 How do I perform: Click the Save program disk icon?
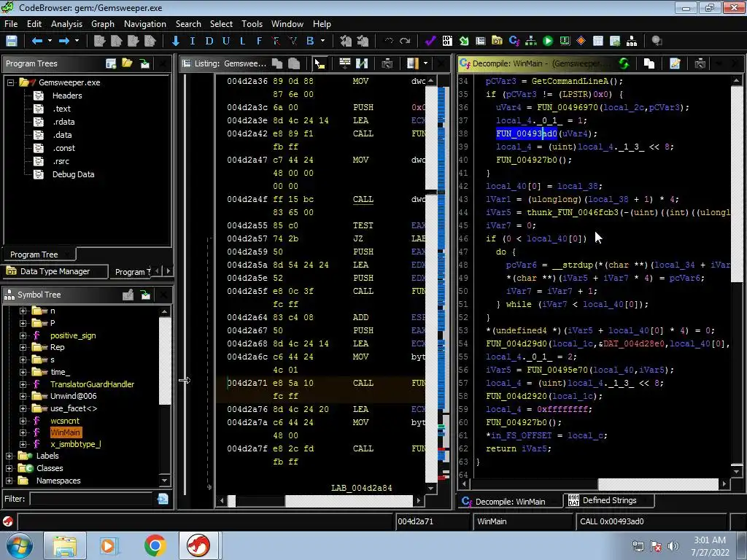(12, 41)
